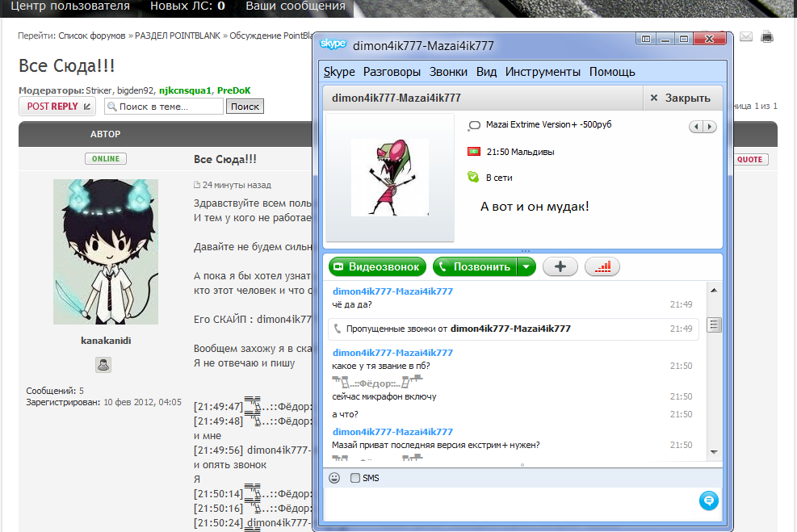Start a video call with Видеозвонок
The height and width of the screenshot is (532, 797).
tap(377, 266)
